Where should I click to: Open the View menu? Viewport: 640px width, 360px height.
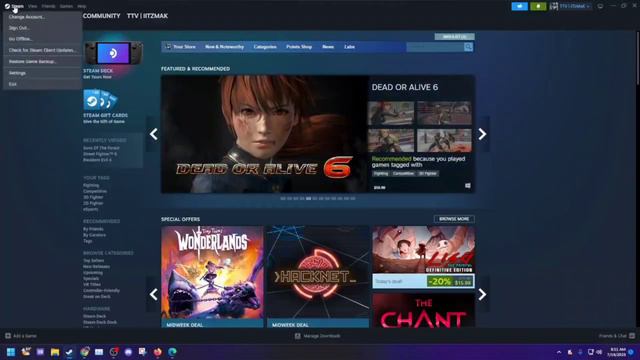[33, 7]
